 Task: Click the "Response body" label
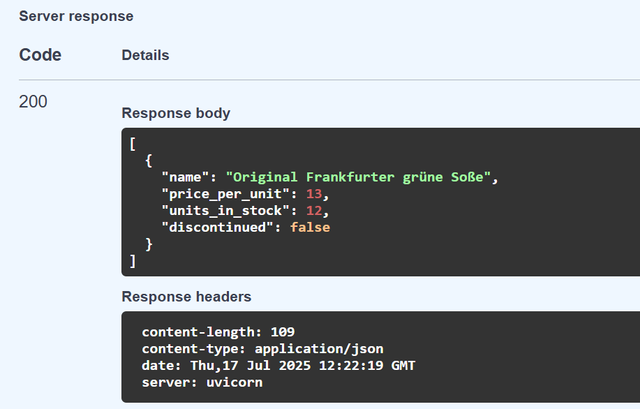176,113
